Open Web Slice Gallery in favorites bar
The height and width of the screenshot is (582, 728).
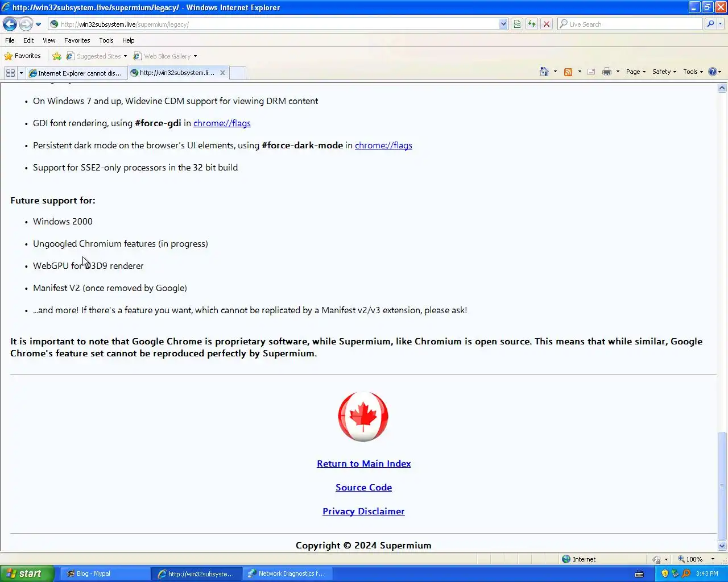point(165,56)
